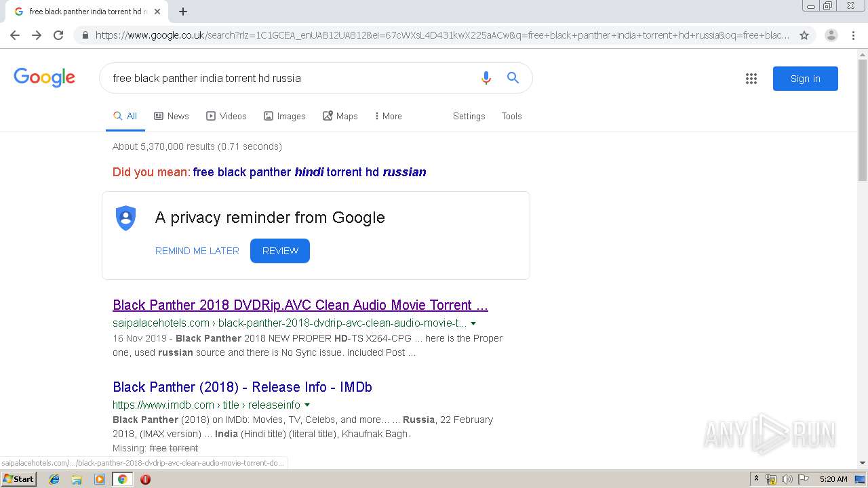Select the All results tab
Viewport: 868px width, 488px height.
click(x=125, y=116)
